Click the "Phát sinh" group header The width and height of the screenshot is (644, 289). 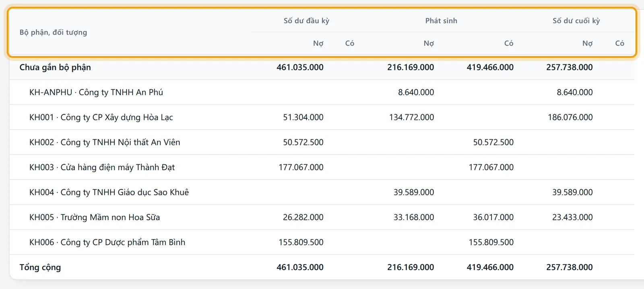click(x=441, y=21)
